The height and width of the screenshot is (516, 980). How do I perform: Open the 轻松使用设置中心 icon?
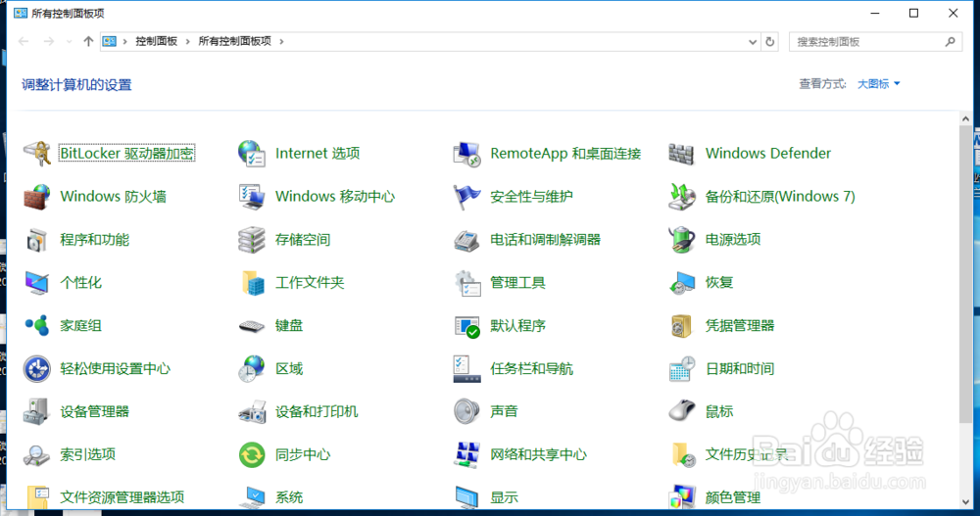click(37, 369)
